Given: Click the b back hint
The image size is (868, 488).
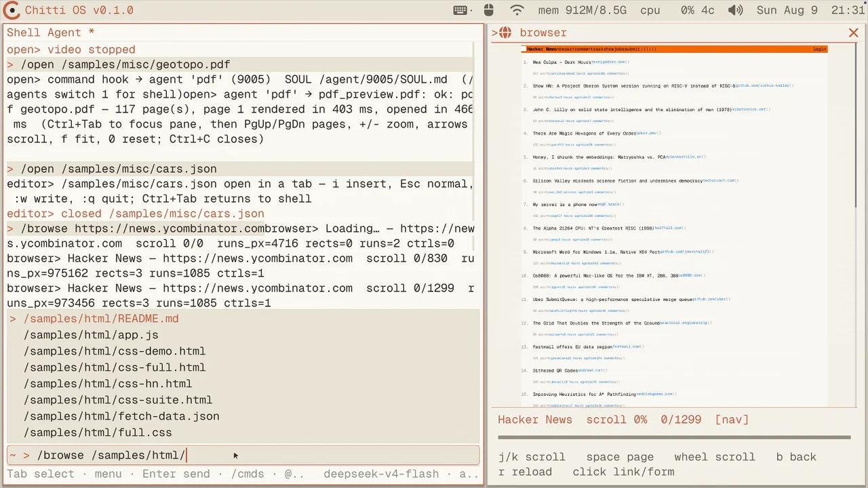Looking at the screenshot, I should point(796,457).
